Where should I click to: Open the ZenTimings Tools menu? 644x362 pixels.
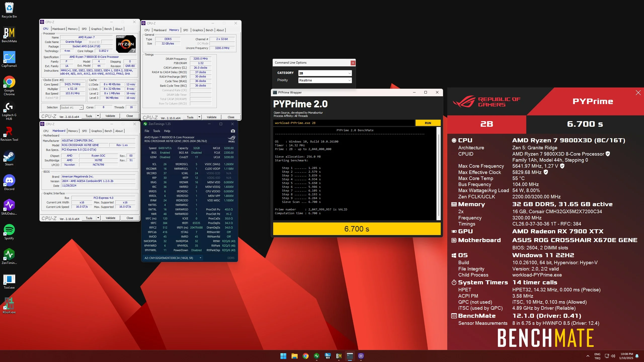156,131
